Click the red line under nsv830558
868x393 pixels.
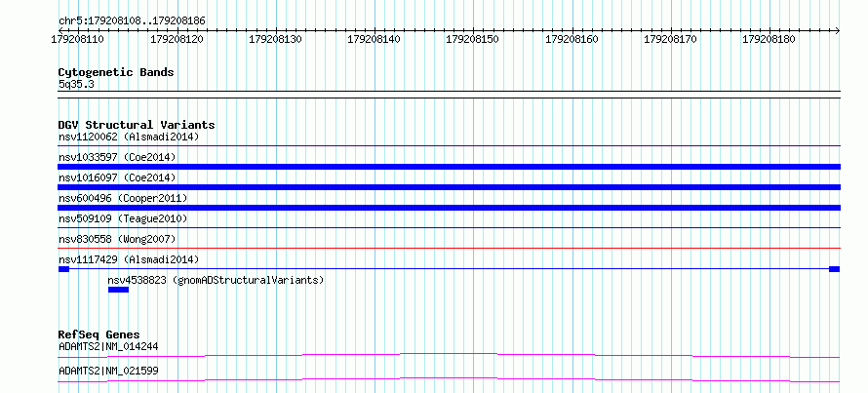click(449, 248)
